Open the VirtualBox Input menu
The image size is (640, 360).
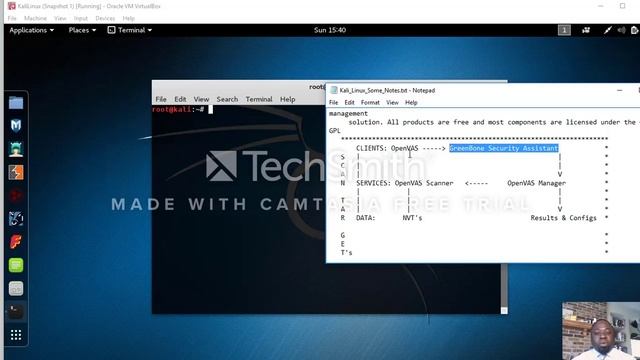tap(81, 18)
